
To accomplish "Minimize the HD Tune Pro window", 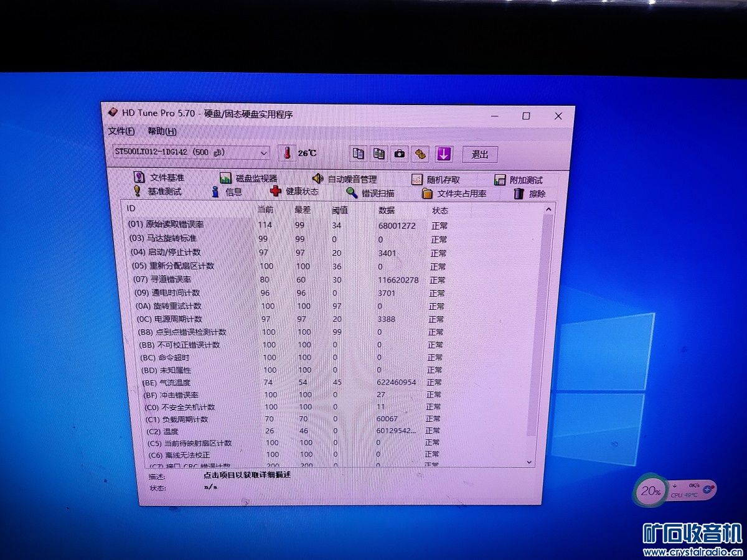I will point(496,116).
